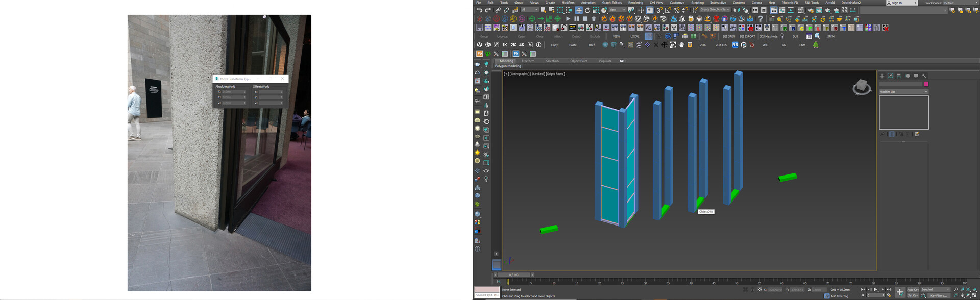Click the Undo arrow icon
The image size is (980, 300).
point(479,10)
